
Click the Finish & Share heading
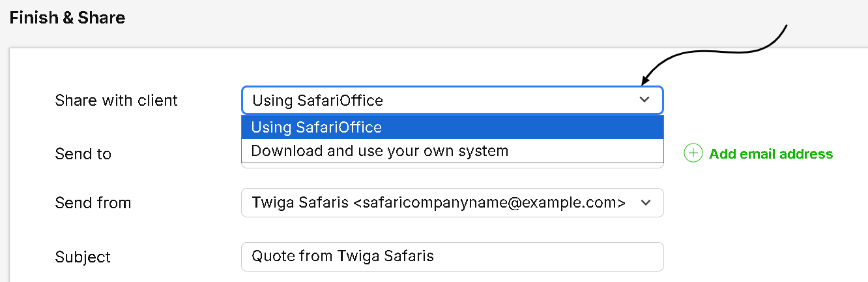coord(67,18)
